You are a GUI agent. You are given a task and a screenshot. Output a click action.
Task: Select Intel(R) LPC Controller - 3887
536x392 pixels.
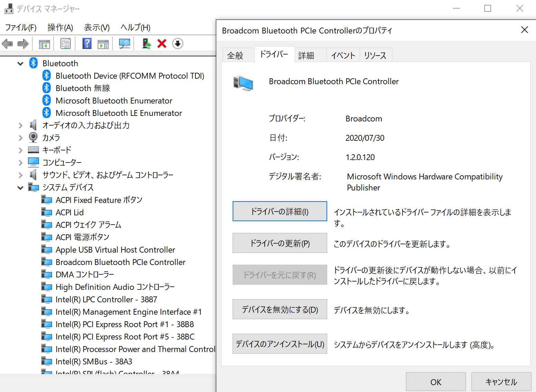[x=106, y=299]
